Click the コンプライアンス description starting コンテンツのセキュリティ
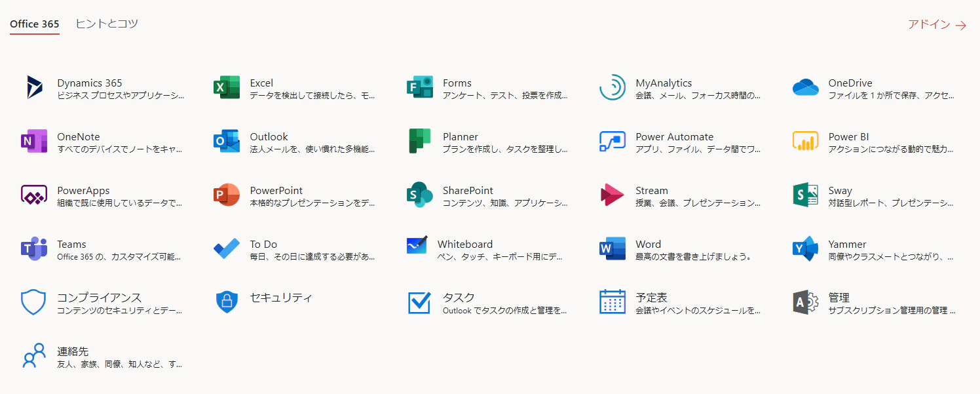The image size is (980, 394). coord(120,310)
